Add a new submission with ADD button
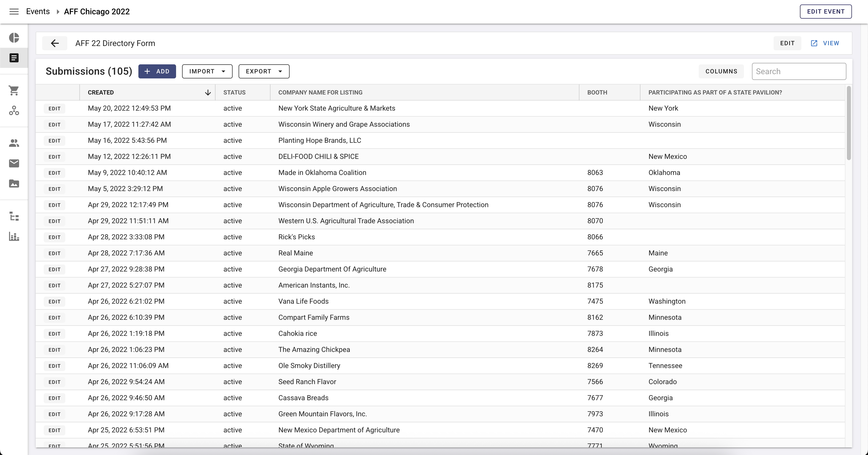 click(x=157, y=71)
